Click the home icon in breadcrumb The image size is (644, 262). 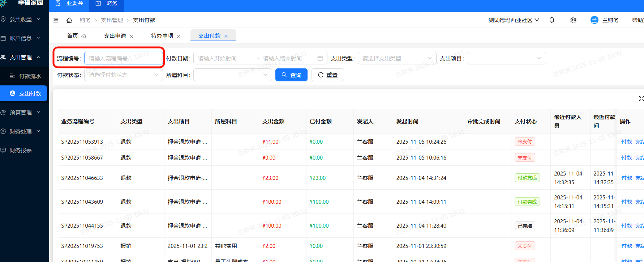tap(69, 20)
